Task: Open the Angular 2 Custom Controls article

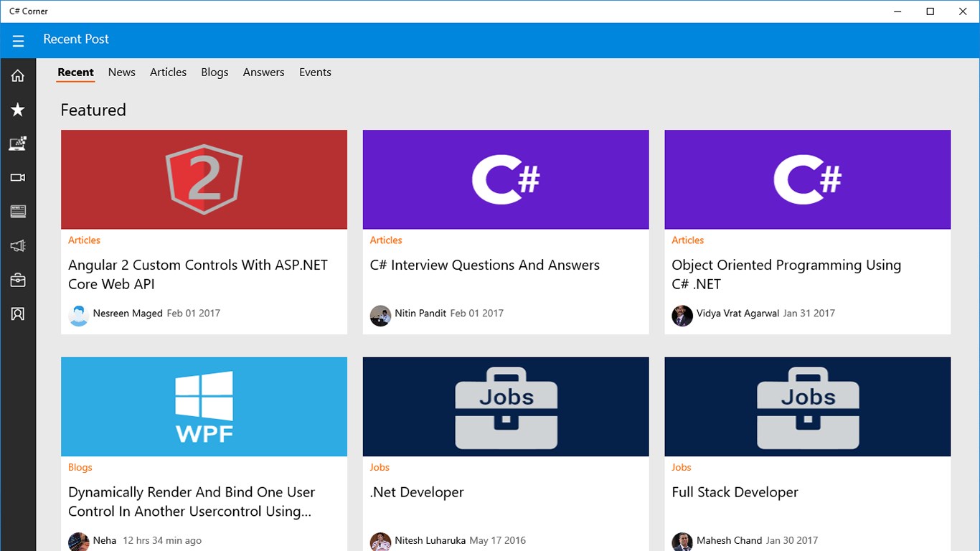Action: [198, 274]
